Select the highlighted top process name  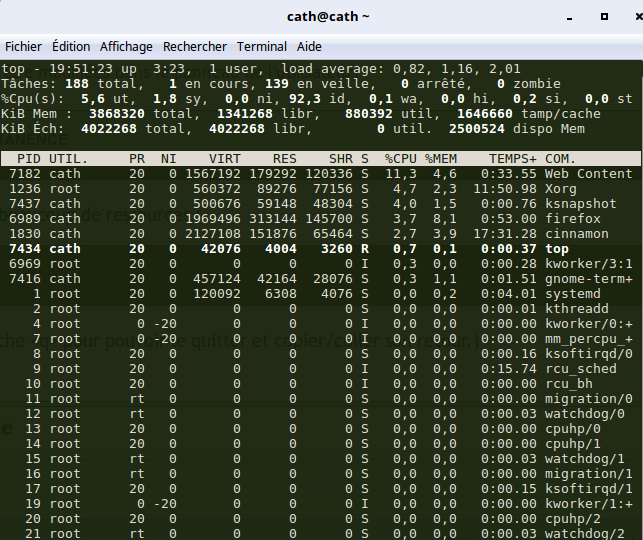(x=557, y=249)
